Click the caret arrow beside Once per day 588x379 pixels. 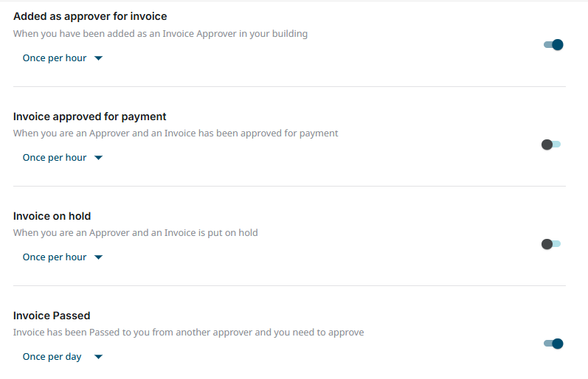(x=98, y=357)
